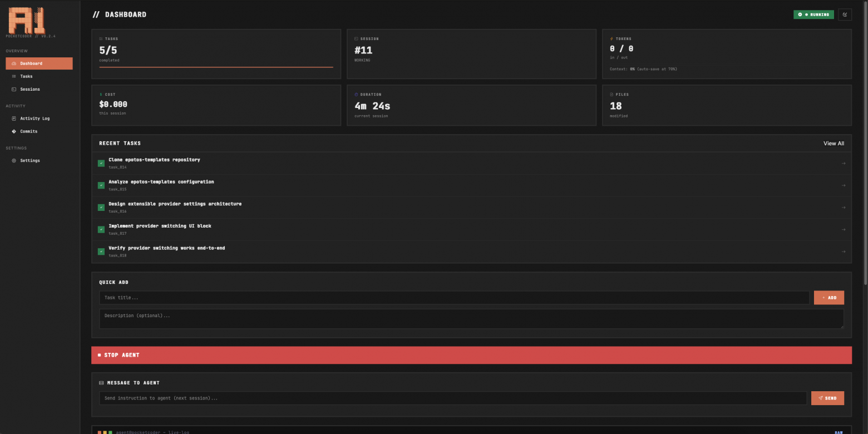Click the Settings gear icon in sidebar

point(14,161)
